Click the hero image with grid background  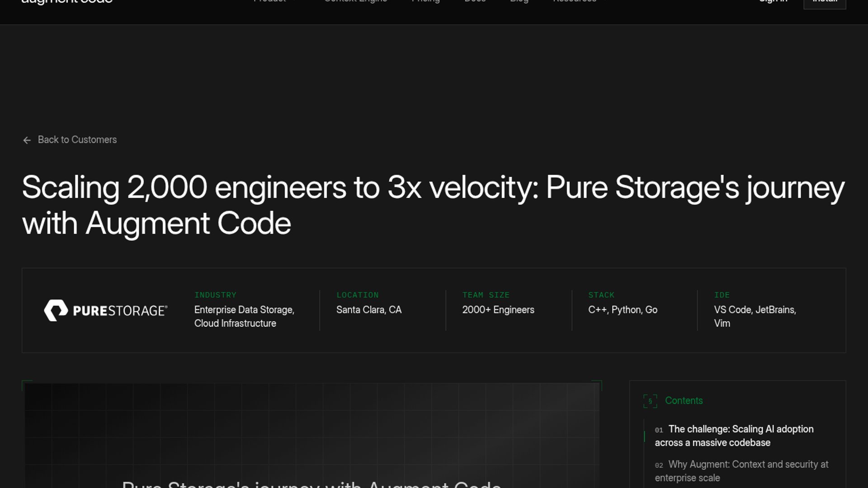pyautogui.click(x=312, y=434)
